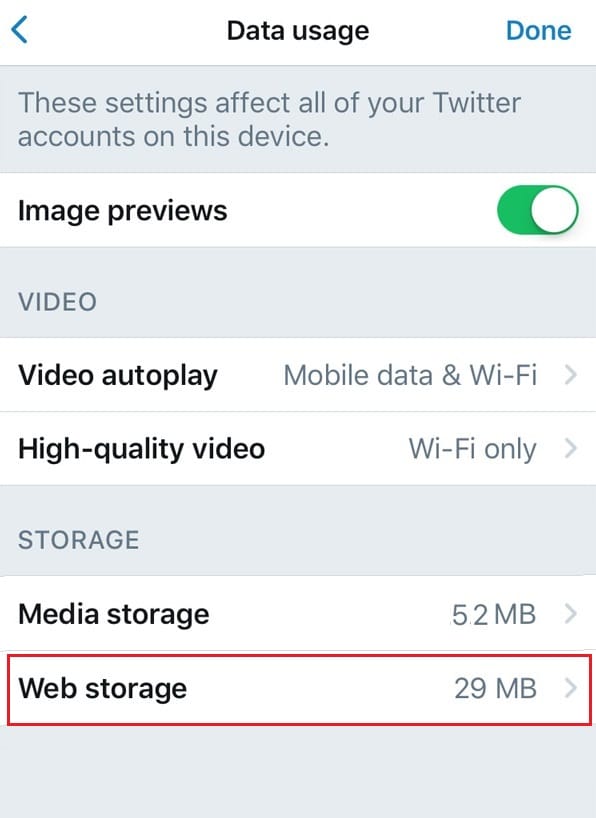
Task: Click the back arrow to leave Data usage
Action: [22, 30]
